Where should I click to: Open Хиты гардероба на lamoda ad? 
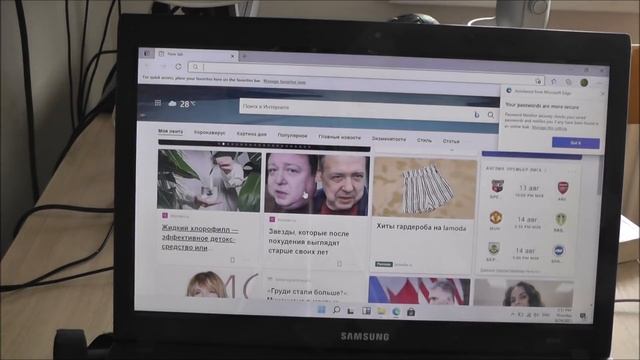421,228
